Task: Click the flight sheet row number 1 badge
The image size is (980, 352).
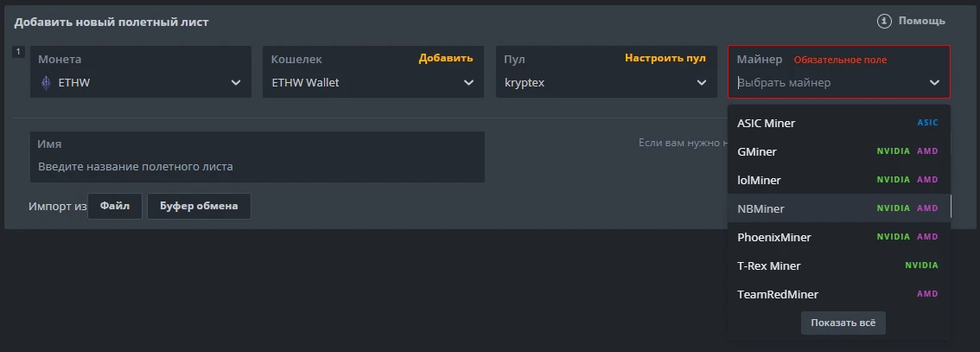Action: click(19, 52)
